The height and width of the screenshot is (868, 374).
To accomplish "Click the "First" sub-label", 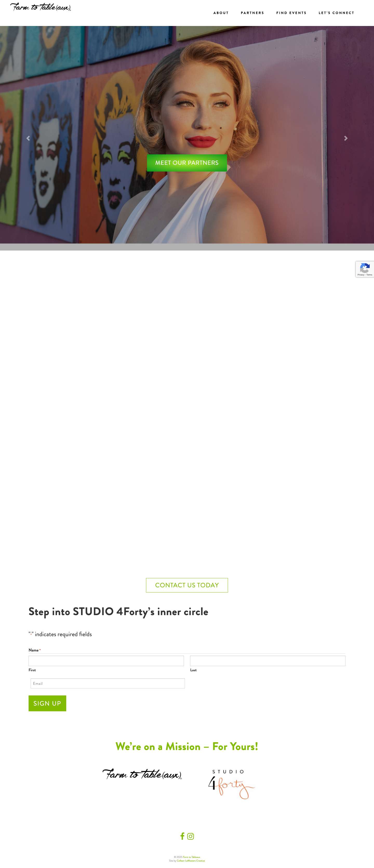I will click(x=32, y=670).
